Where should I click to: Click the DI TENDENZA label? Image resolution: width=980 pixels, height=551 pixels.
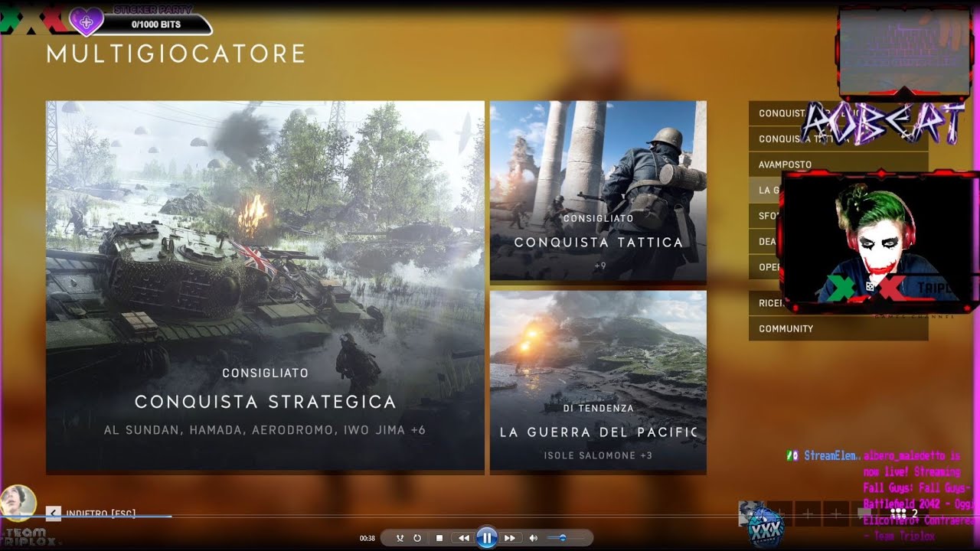(598, 408)
